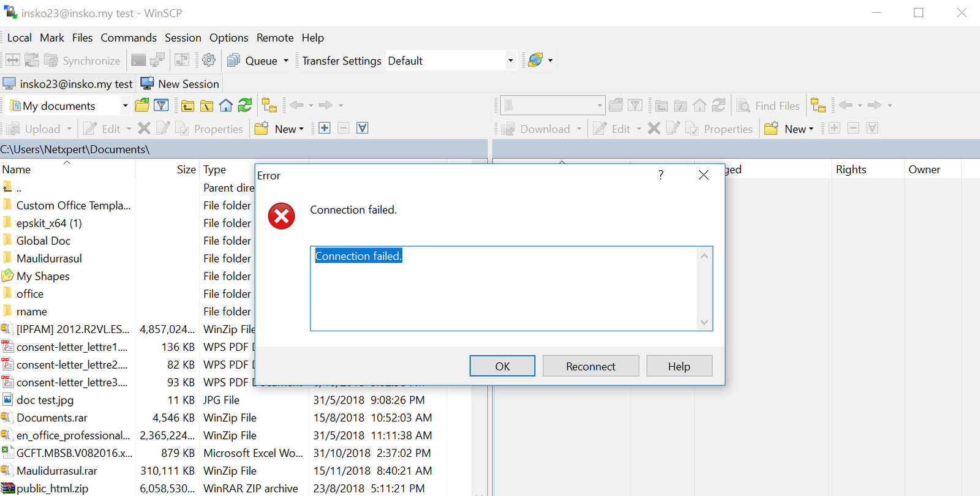This screenshot has height=496, width=980.
Task: Go to local parent directory icon
Action: [188, 106]
